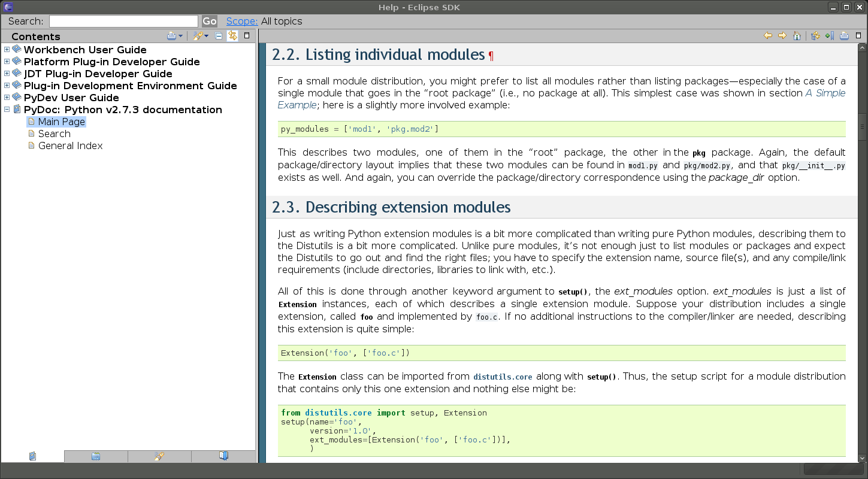Select Main Page in the contents tree

[62, 122]
